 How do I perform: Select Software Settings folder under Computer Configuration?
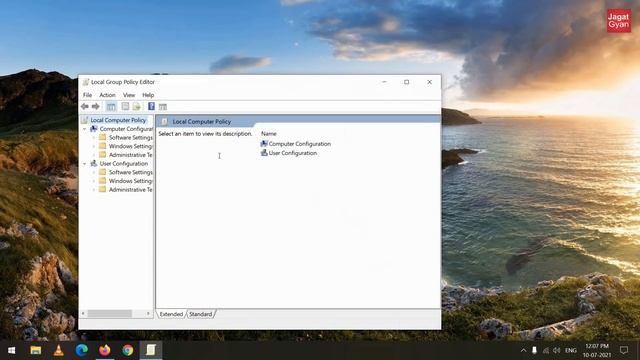point(130,138)
